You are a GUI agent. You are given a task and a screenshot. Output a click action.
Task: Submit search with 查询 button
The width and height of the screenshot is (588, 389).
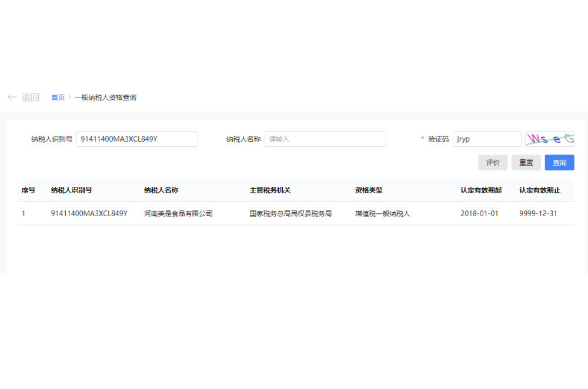click(559, 163)
